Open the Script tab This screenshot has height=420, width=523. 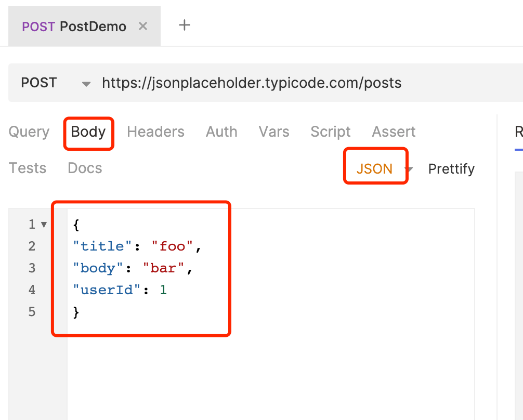coord(331,132)
